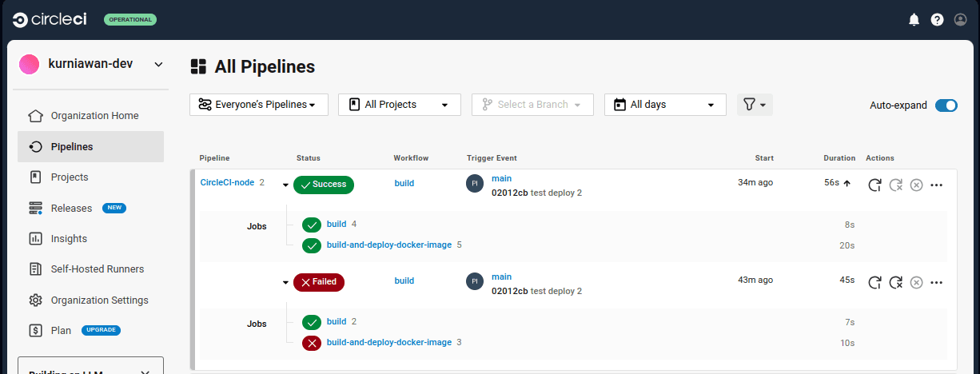The width and height of the screenshot is (980, 374).
Task: Toggle the Auto-expand switch
Action: coord(946,105)
